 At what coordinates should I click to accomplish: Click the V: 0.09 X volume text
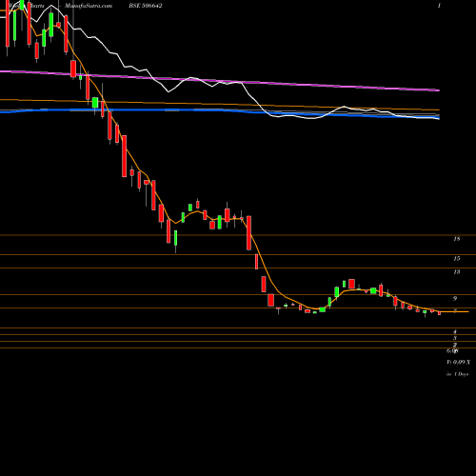click(458, 362)
